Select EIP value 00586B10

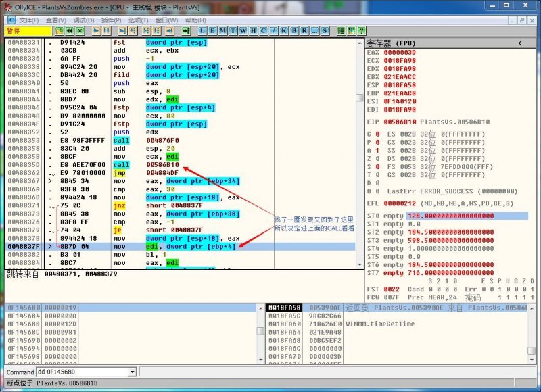click(x=400, y=122)
